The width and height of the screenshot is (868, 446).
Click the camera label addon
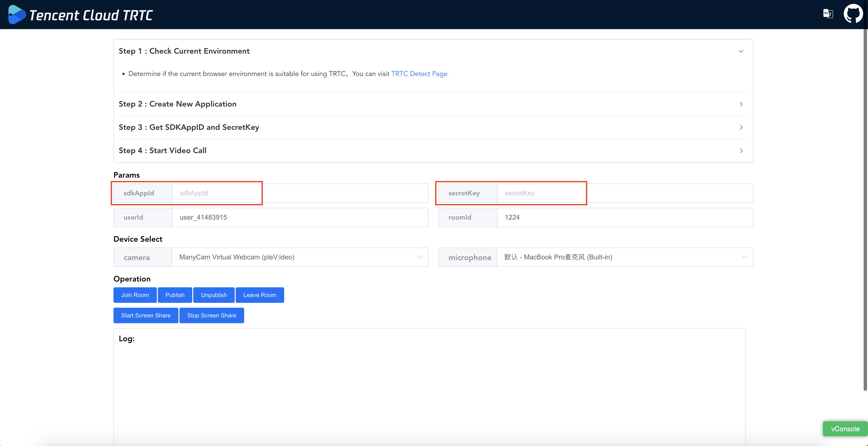click(x=143, y=257)
